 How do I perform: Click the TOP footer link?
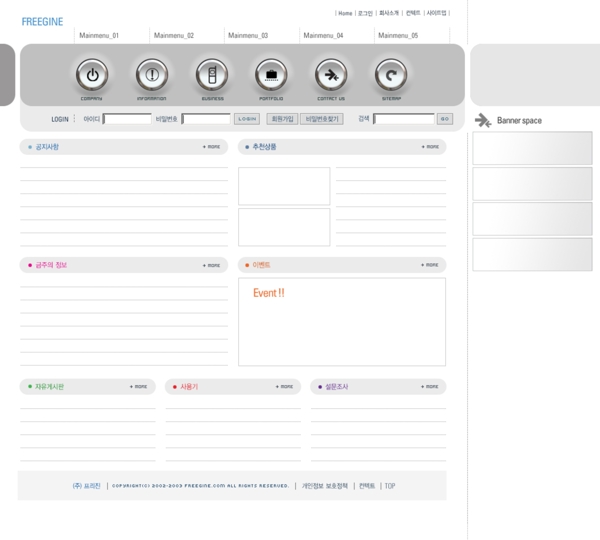(390, 486)
